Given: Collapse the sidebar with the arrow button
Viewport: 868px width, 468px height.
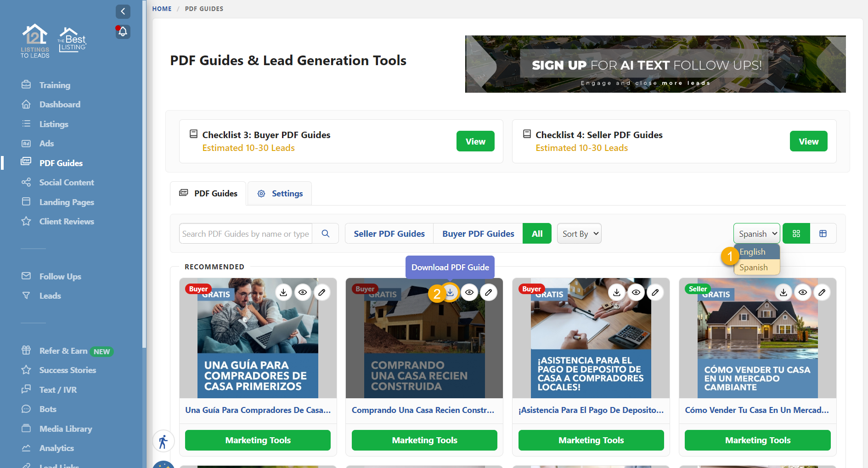Looking at the screenshot, I should pos(123,11).
